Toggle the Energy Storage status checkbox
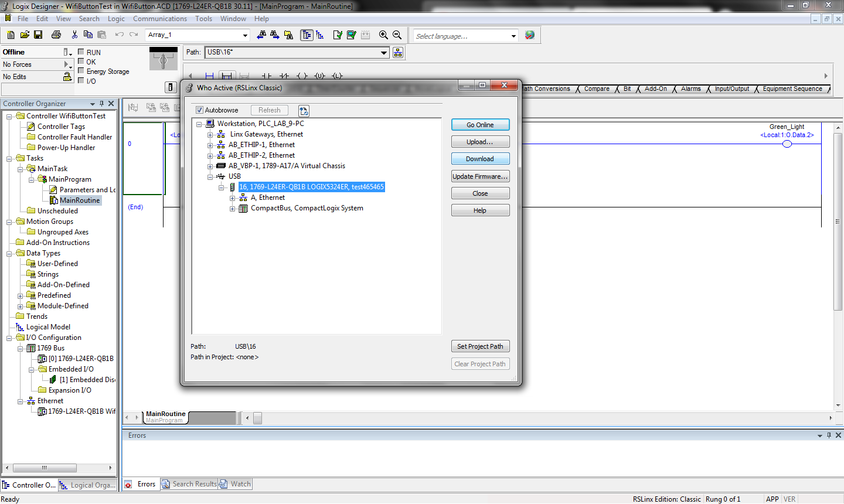The width and height of the screenshot is (844, 504). (81, 71)
